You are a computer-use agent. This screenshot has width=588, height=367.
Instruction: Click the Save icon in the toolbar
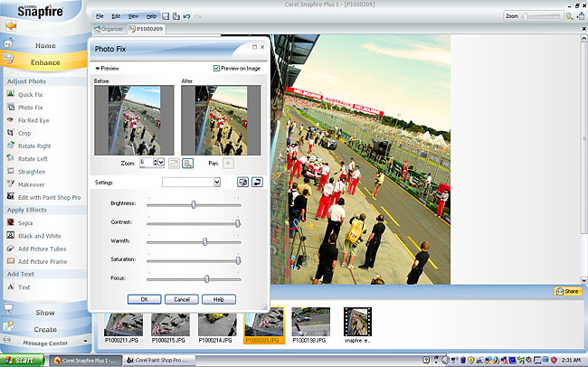click(x=164, y=16)
